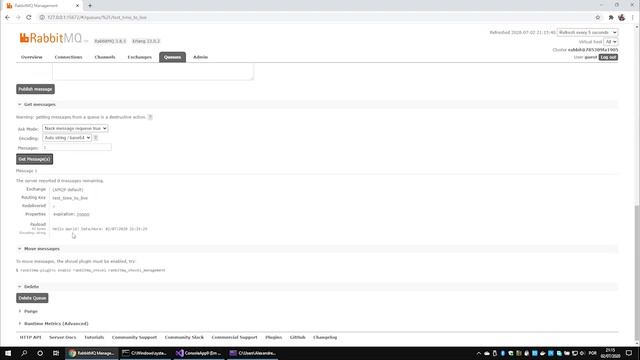Click the Messages count input field
640x360 pixels.
tap(77, 148)
